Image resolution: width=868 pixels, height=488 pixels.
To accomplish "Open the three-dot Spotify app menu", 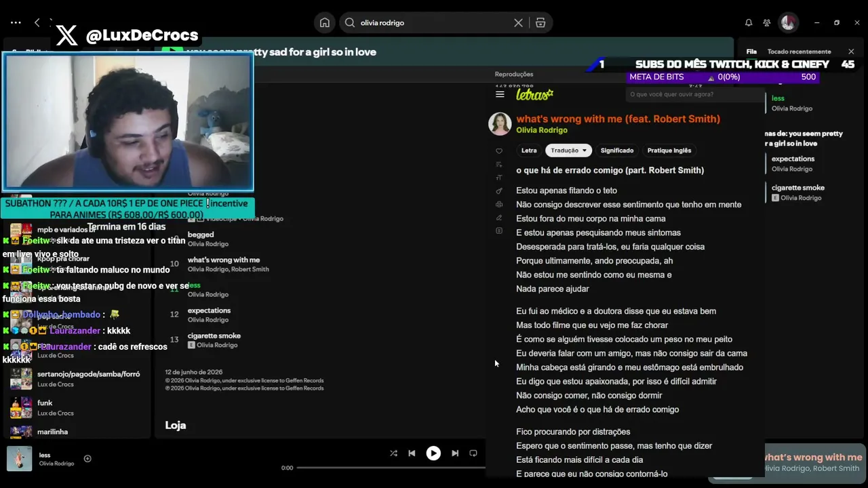I will pos(16,22).
